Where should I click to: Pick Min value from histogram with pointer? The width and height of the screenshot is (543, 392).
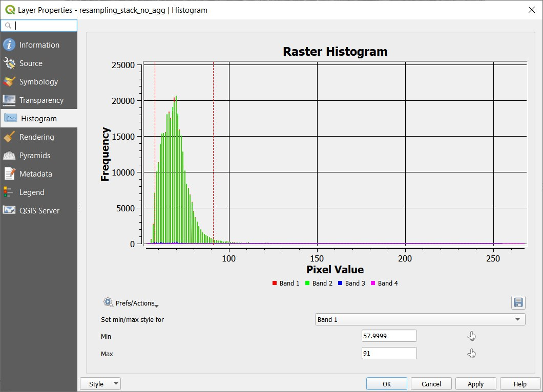click(471, 336)
